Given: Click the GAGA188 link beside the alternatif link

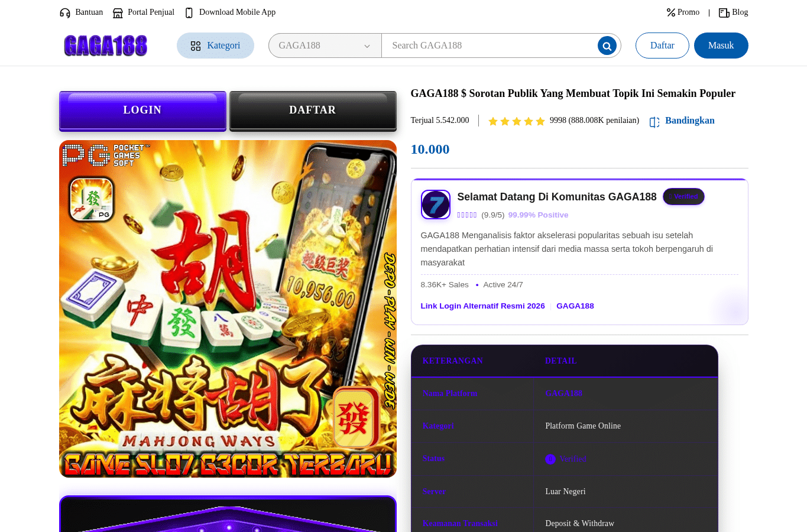Looking at the screenshot, I should (575, 306).
